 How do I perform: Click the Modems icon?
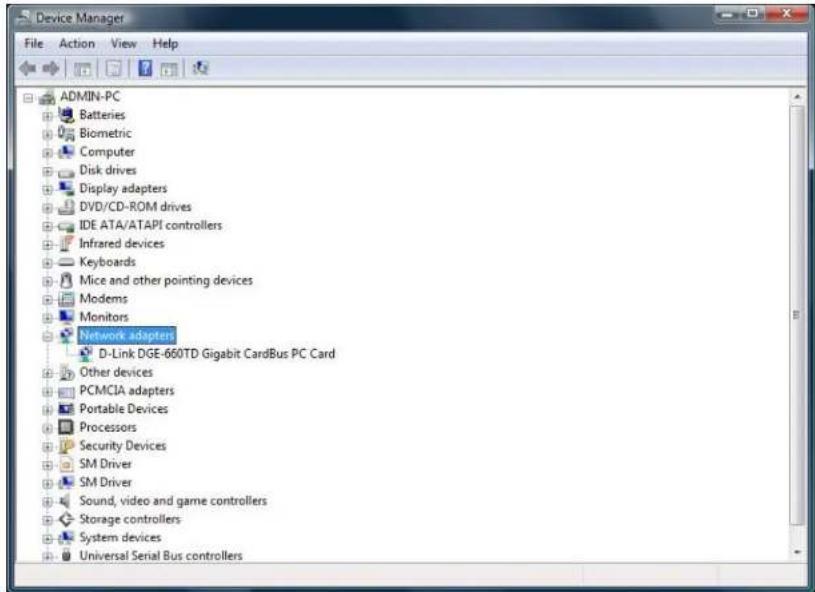pyautogui.click(x=66, y=299)
